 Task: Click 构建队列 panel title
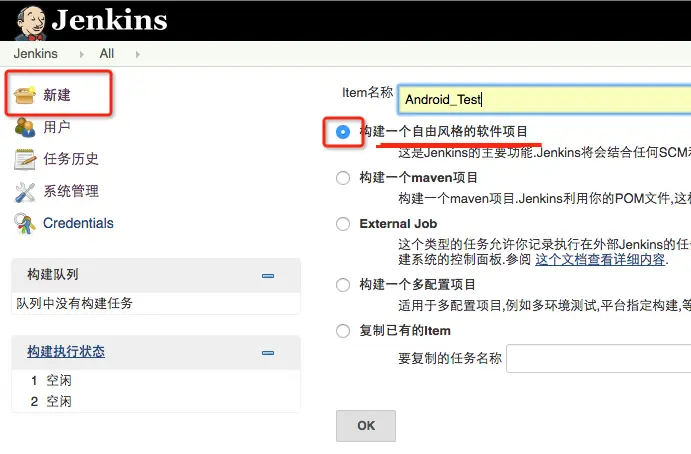click(x=53, y=275)
